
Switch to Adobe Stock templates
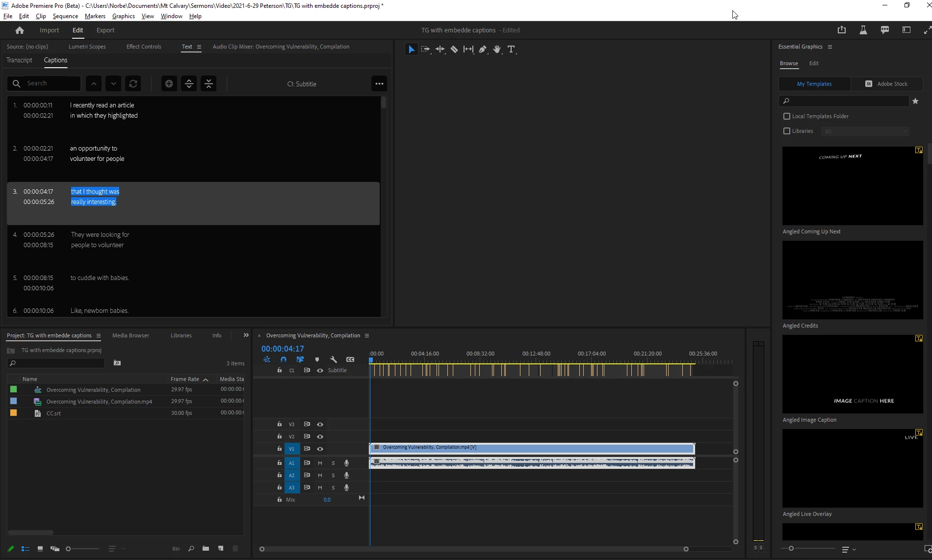coord(887,84)
